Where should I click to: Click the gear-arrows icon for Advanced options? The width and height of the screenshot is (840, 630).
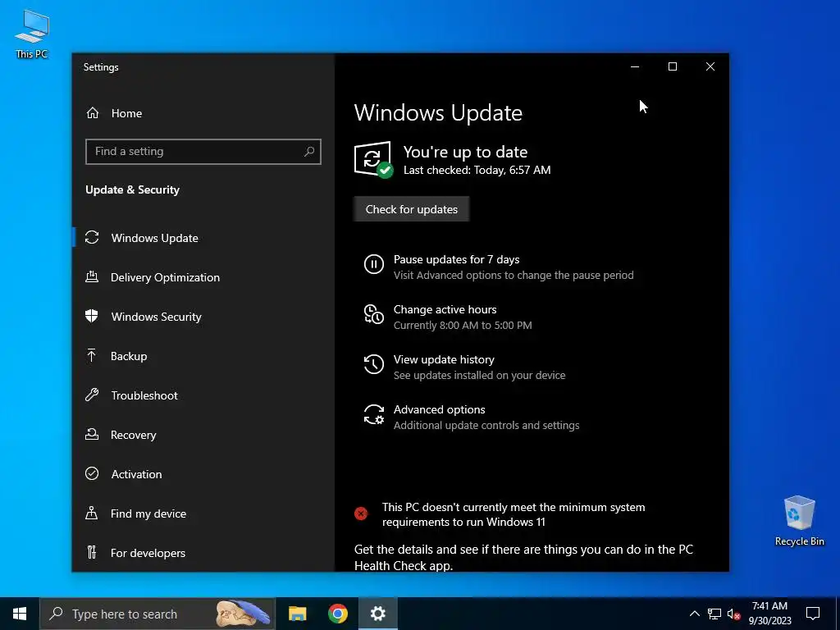coord(374,414)
